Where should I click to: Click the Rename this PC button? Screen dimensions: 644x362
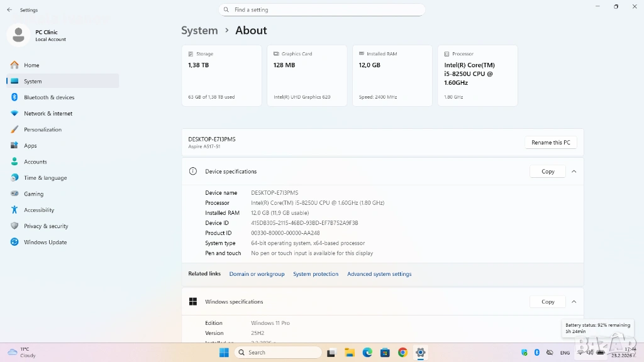(x=550, y=143)
